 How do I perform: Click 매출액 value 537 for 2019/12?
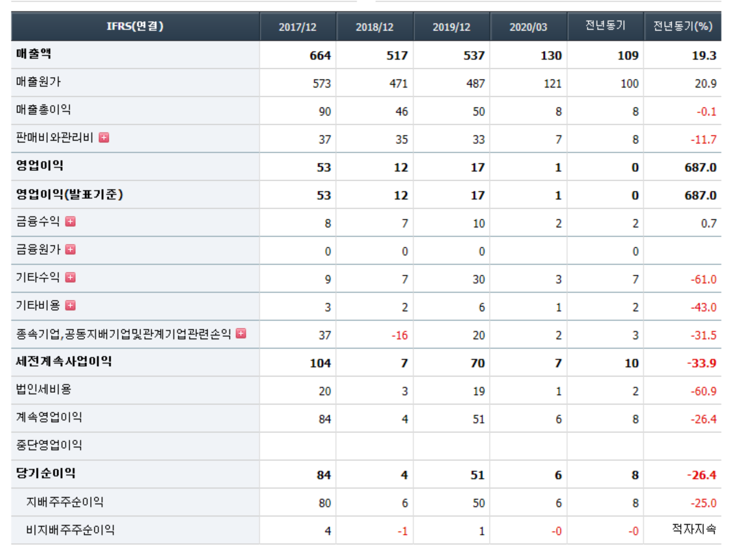click(474, 55)
